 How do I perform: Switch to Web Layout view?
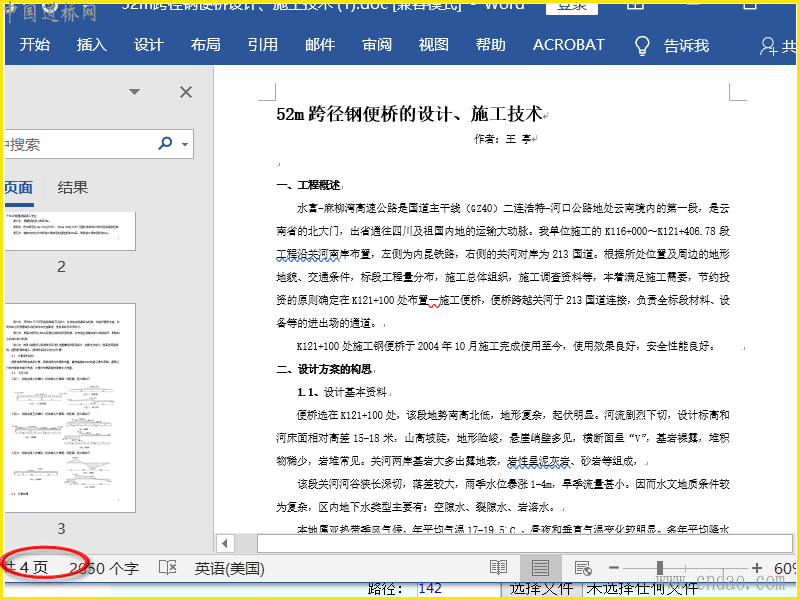click(x=582, y=568)
